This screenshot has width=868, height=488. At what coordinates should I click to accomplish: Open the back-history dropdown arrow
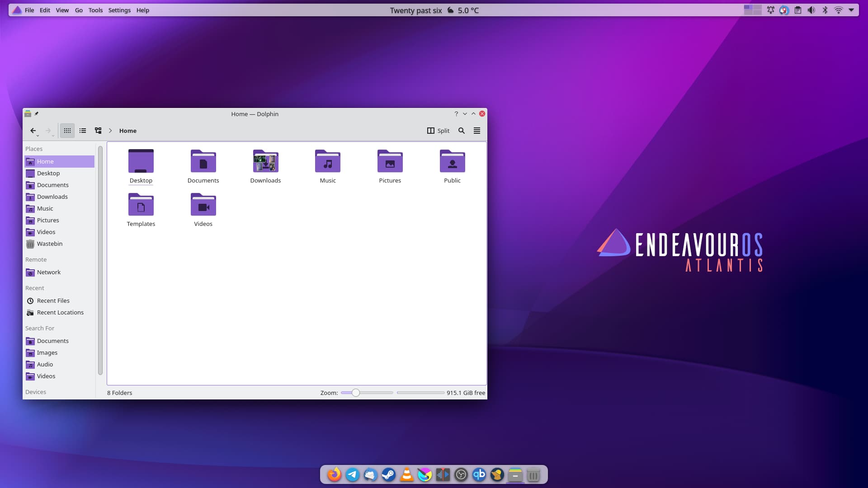point(38,136)
